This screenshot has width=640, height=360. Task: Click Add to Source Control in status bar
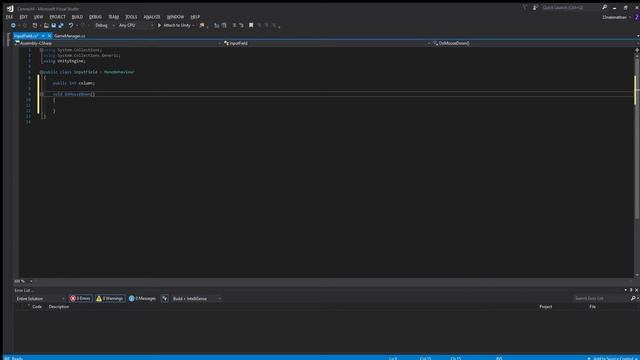click(x=613, y=358)
